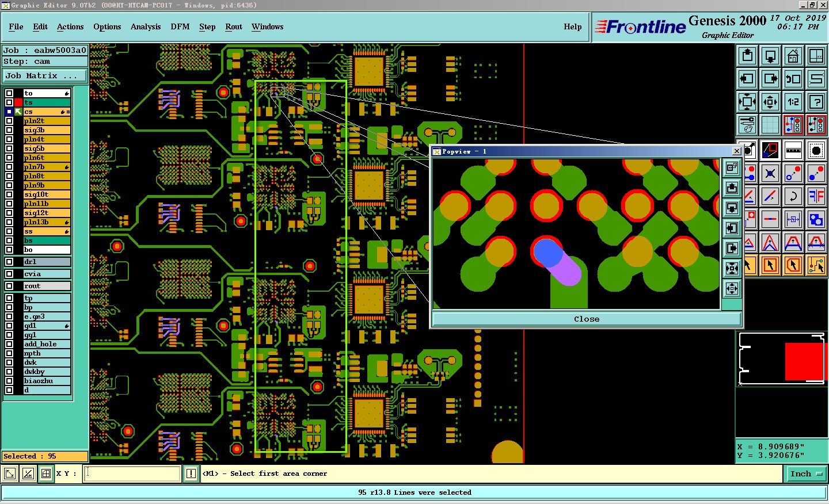Click the pan right view icon
This screenshot has height=504, width=829.
point(770,79)
